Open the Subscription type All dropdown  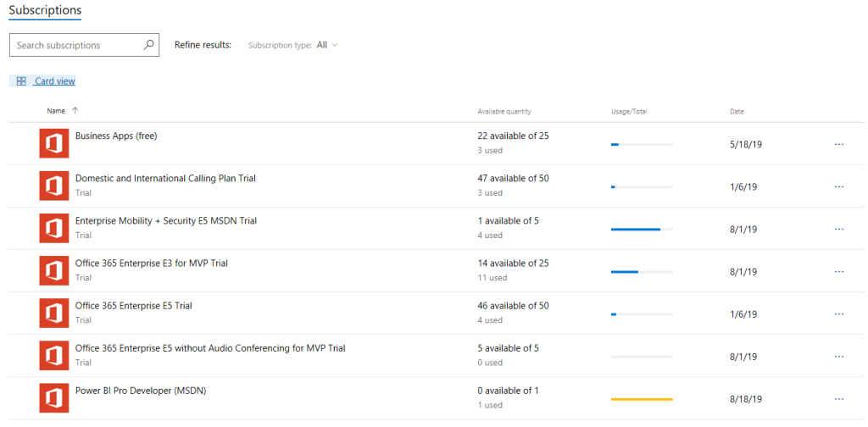(x=327, y=46)
